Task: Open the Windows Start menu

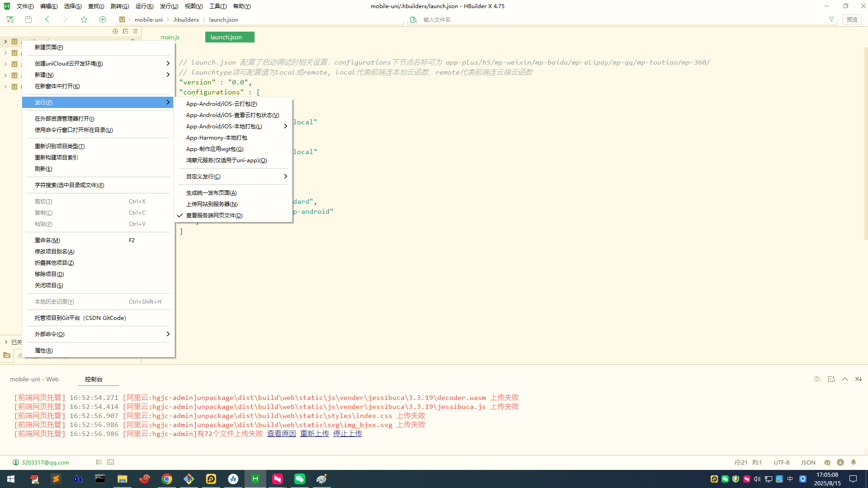Action: pyautogui.click(x=11, y=479)
